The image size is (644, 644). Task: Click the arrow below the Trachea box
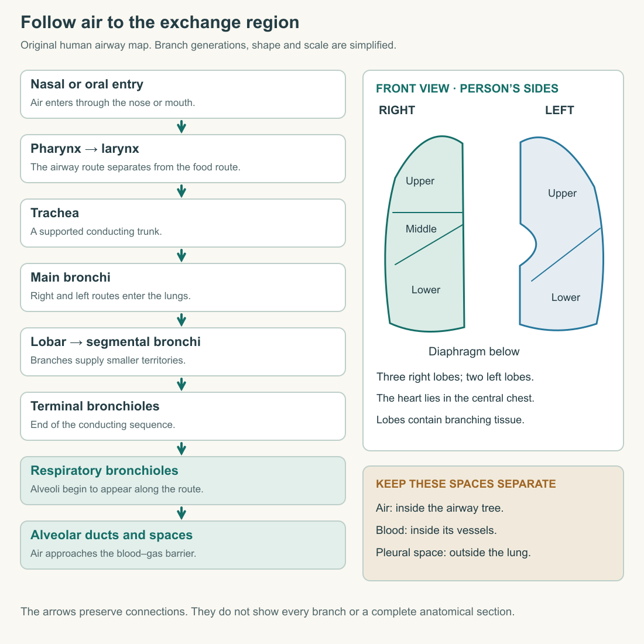coord(181,255)
